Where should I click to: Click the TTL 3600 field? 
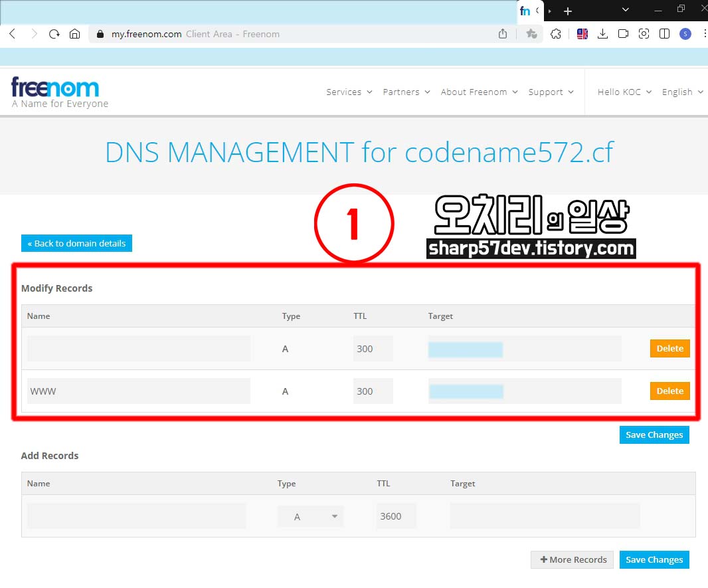tap(396, 516)
